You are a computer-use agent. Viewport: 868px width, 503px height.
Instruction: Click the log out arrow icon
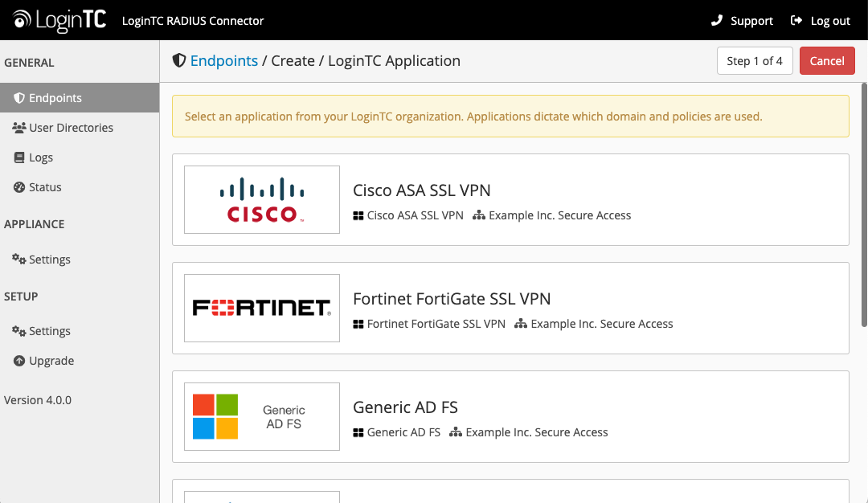tap(795, 21)
